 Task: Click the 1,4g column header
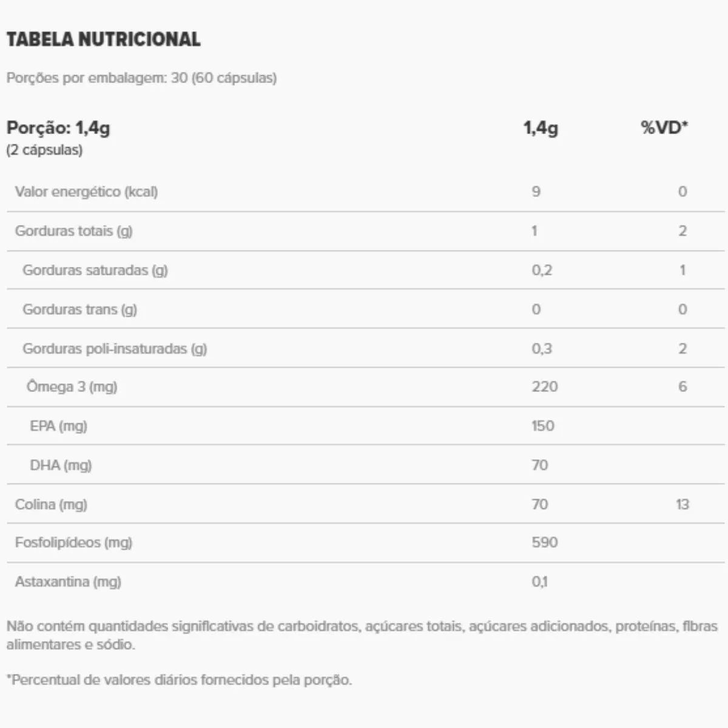pyautogui.click(x=541, y=128)
